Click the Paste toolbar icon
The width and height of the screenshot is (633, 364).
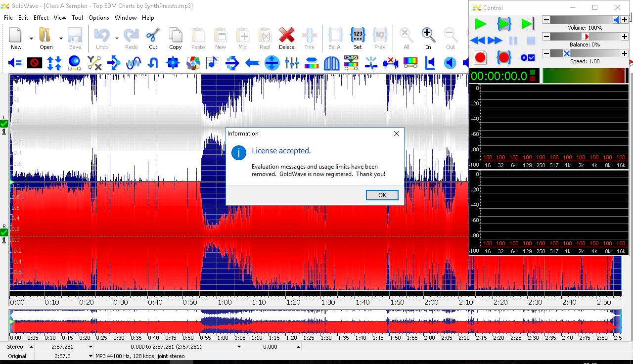(x=198, y=36)
